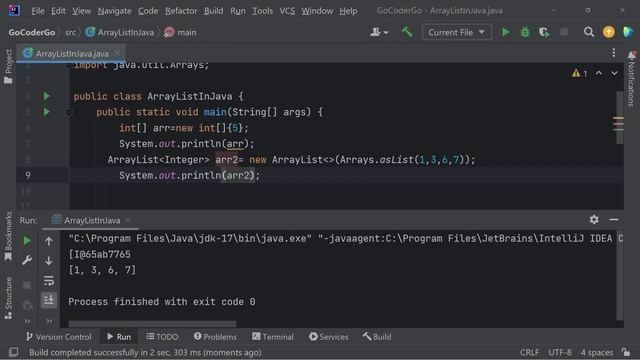640x360 pixels.
Task: Open the Version Control tool window
Action: click(x=58, y=337)
